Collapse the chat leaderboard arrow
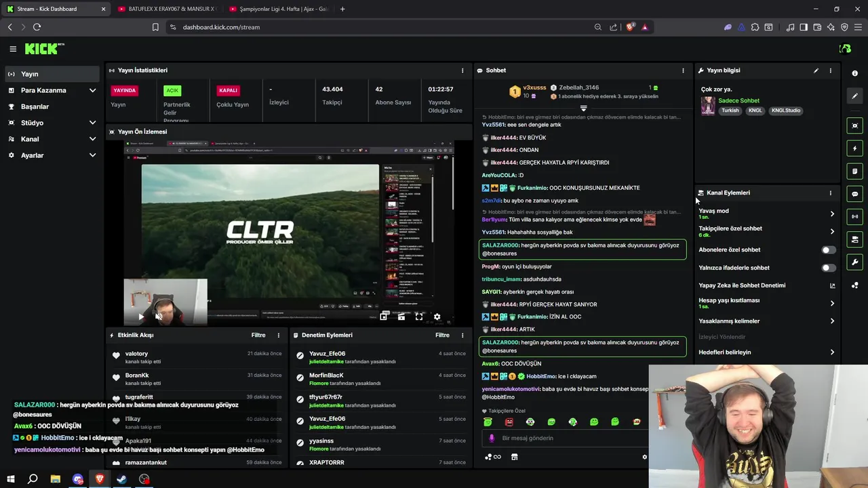Screen dimensions: 868x488 coord(583,108)
